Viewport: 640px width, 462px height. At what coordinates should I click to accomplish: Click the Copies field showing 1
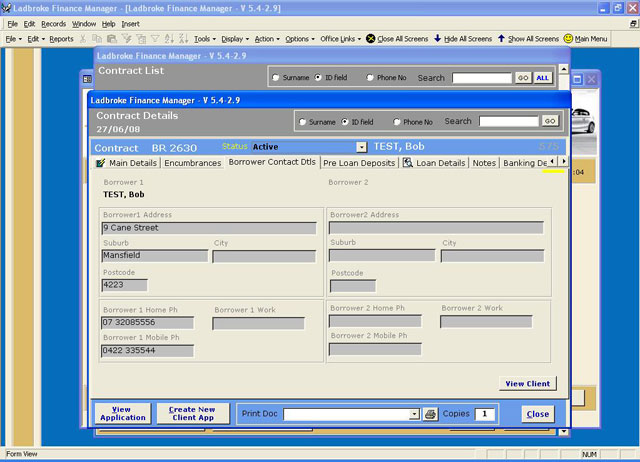coord(484,414)
